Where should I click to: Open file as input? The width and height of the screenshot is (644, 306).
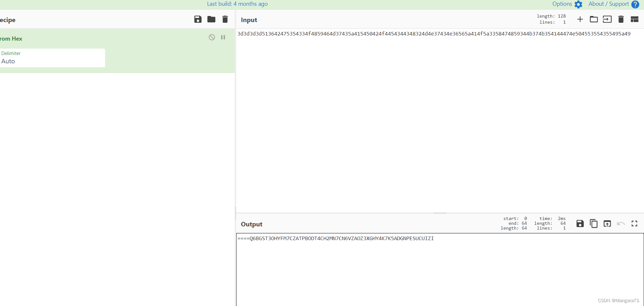point(607,19)
